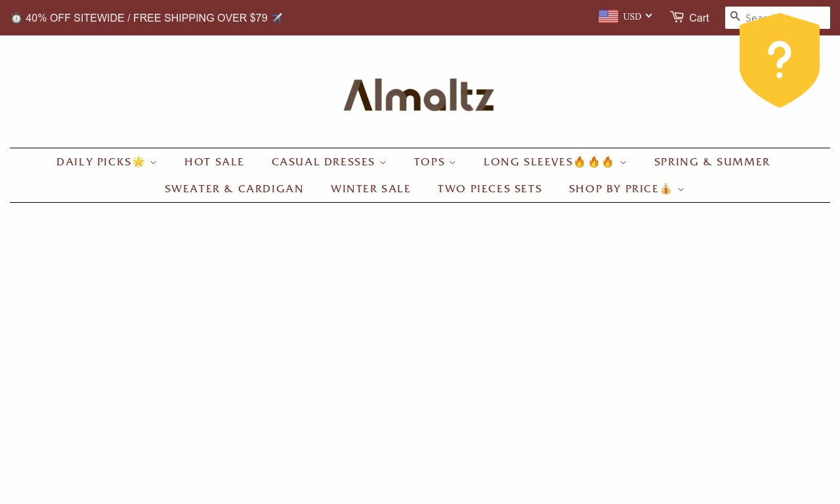Open the yellow shield help badge
This screenshot has height=504, width=840.
click(x=780, y=60)
